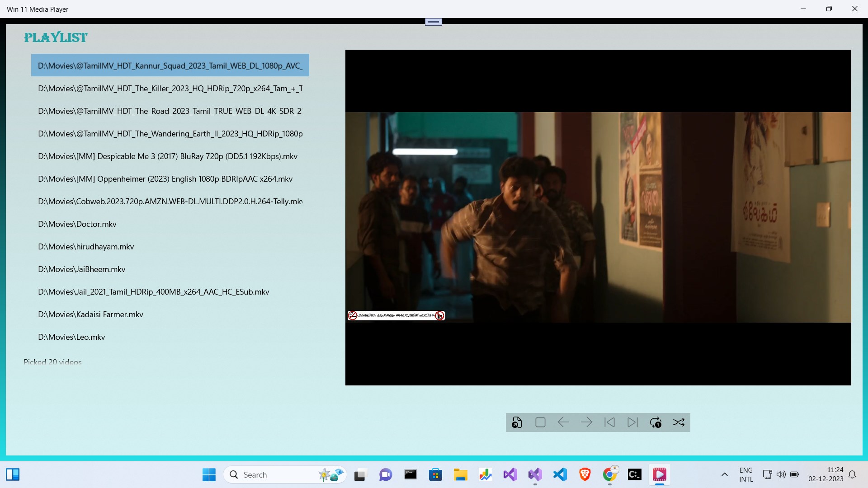
Task: Choose The_Road_2023 video in playlist
Action: [x=170, y=111]
